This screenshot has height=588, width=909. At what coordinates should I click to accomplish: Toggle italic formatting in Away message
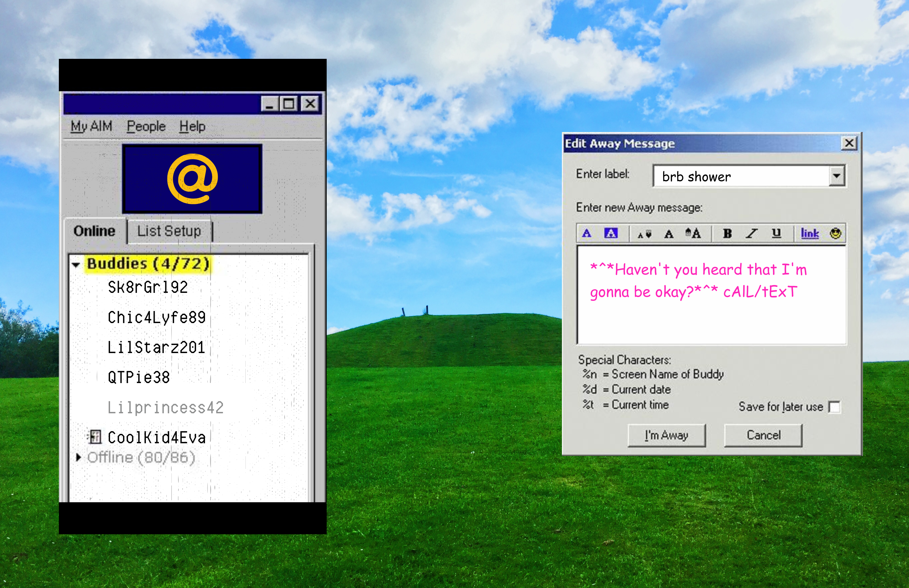pos(752,233)
